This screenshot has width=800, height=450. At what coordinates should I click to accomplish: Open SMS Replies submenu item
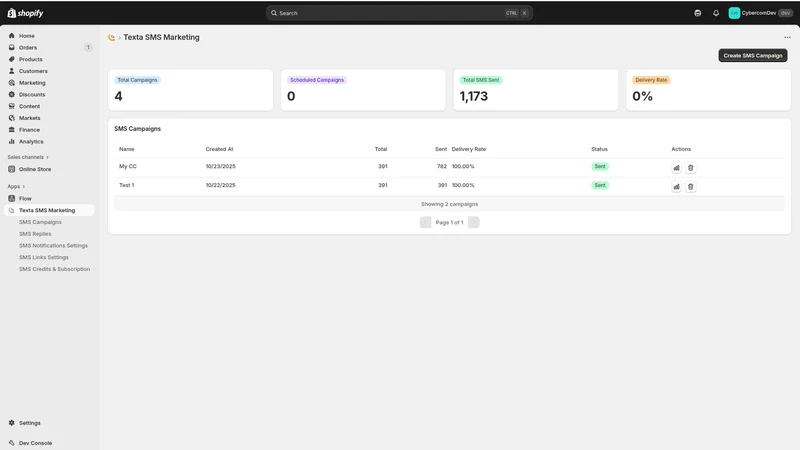click(35, 234)
